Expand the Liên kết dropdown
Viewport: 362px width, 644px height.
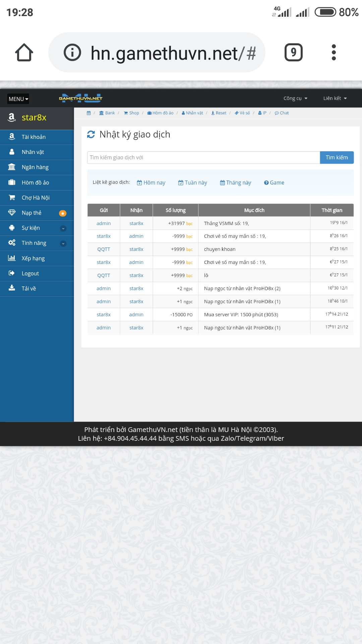pos(335,98)
